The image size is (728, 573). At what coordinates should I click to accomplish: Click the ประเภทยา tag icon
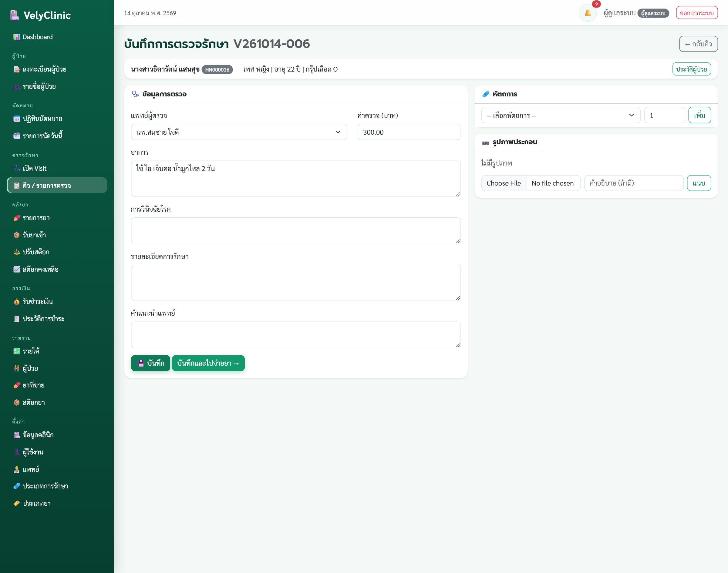(16, 503)
